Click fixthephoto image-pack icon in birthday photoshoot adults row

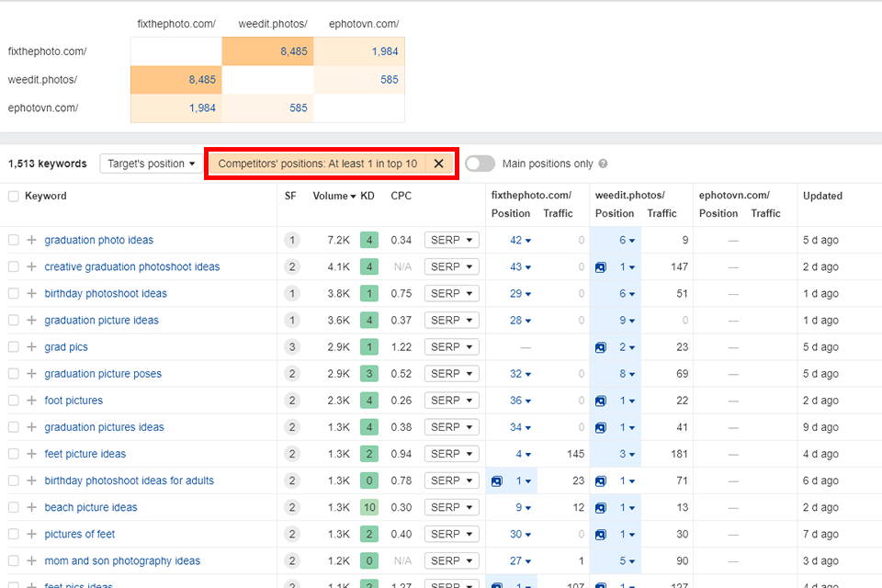pos(497,481)
